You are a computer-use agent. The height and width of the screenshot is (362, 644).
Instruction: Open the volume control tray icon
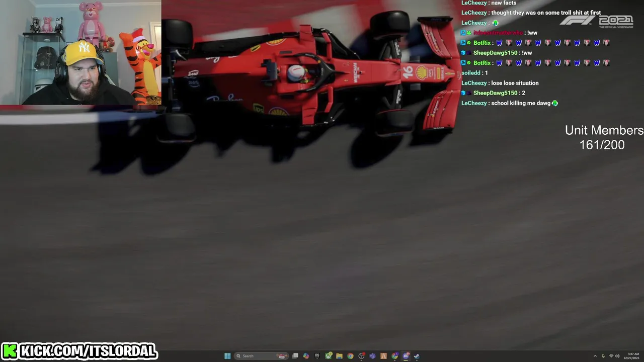[617, 356]
